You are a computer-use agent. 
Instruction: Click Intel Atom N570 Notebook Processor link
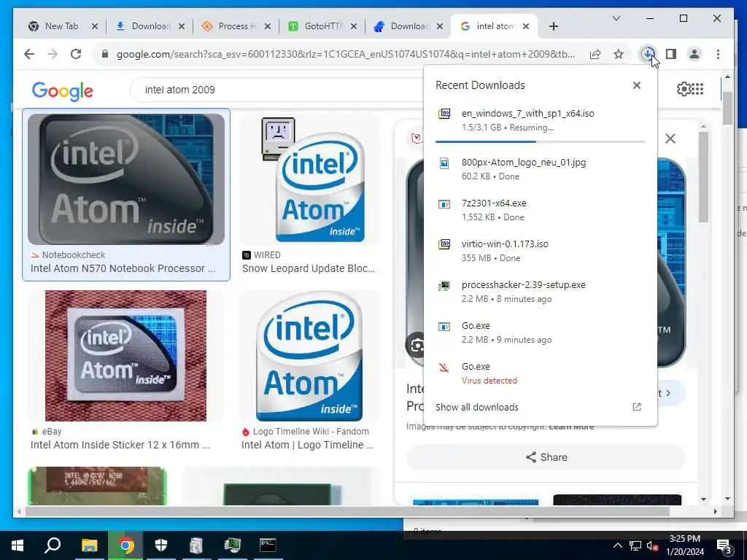tap(123, 268)
